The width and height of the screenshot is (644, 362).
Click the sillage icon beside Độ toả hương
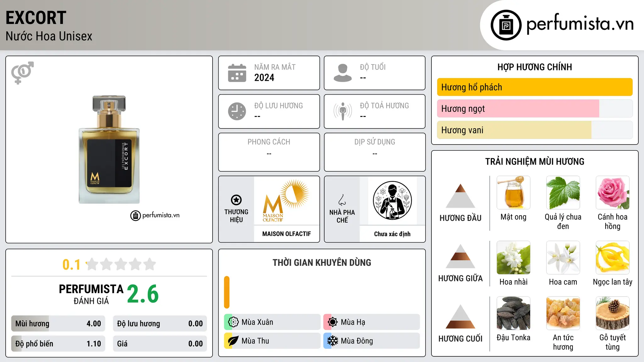coord(343,111)
